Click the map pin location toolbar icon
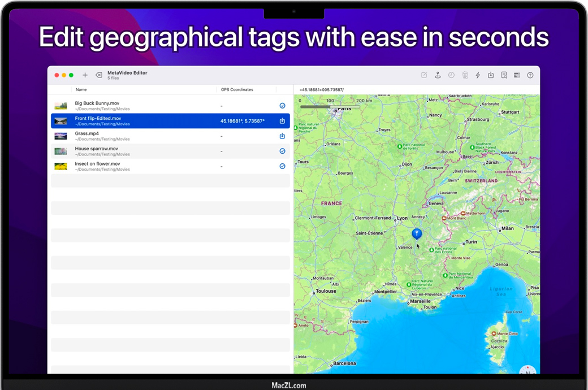Viewport: 588px width, 390px height. (x=438, y=75)
